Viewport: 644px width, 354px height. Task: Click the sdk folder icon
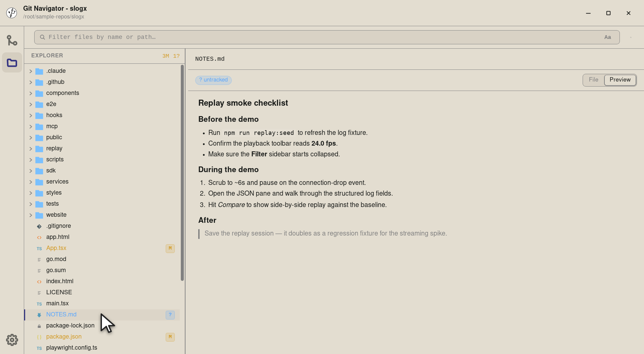(x=39, y=171)
